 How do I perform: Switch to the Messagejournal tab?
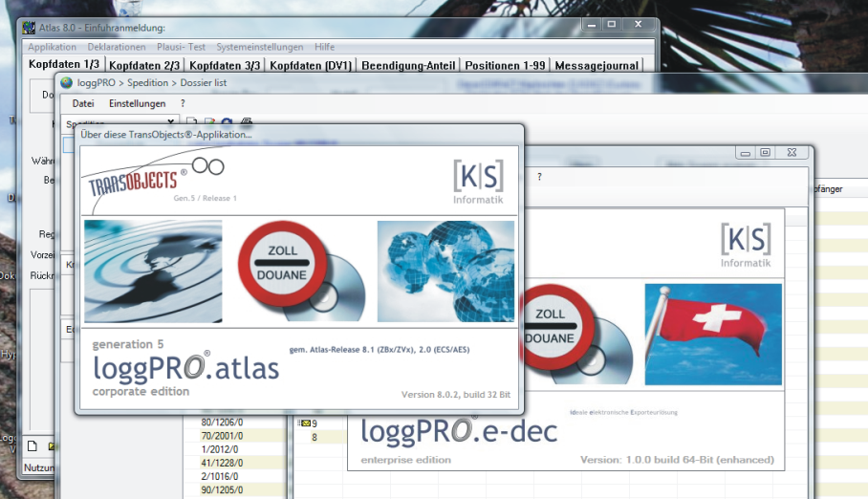[x=597, y=65]
